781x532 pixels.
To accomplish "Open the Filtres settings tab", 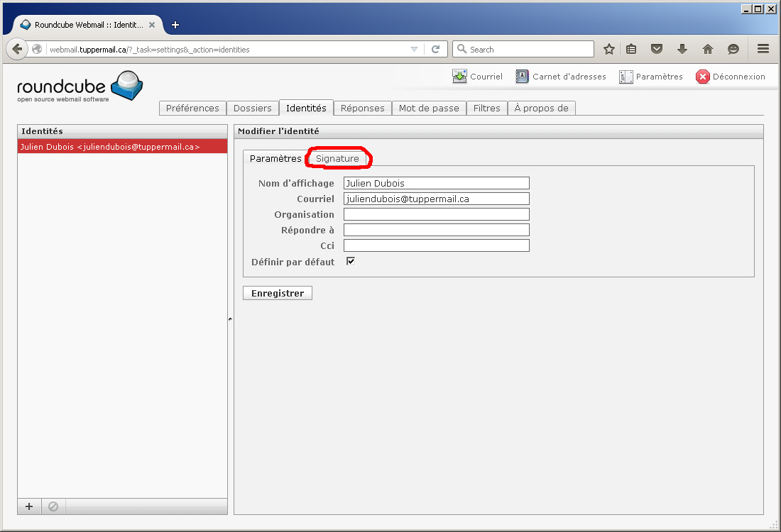I will [x=487, y=108].
